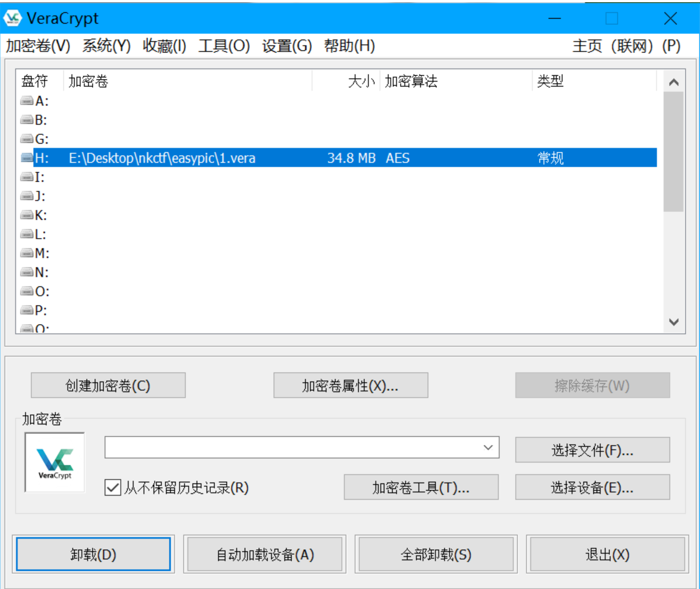The width and height of the screenshot is (700, 589).
Task: Open the 主页 (联网) (P) link
Action: (x=626, y=46)
